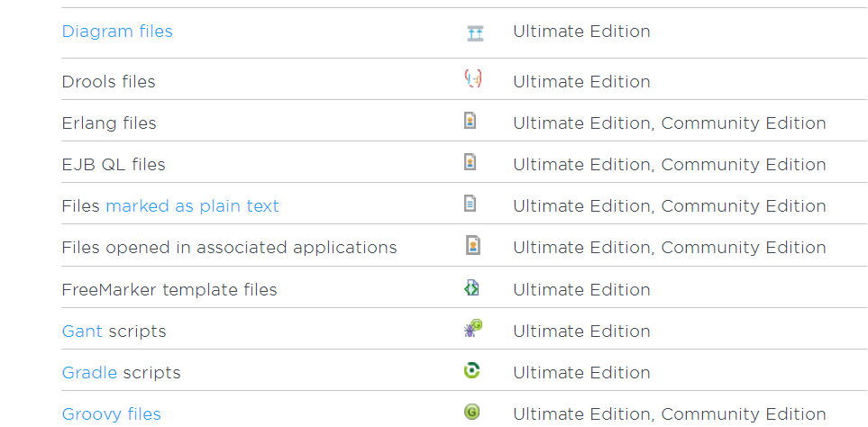Image resolution: width=868 pixels, height=427 pixels.
Task: Click Ultimate Edition text in Diagram row
Action: pos(581,32)
